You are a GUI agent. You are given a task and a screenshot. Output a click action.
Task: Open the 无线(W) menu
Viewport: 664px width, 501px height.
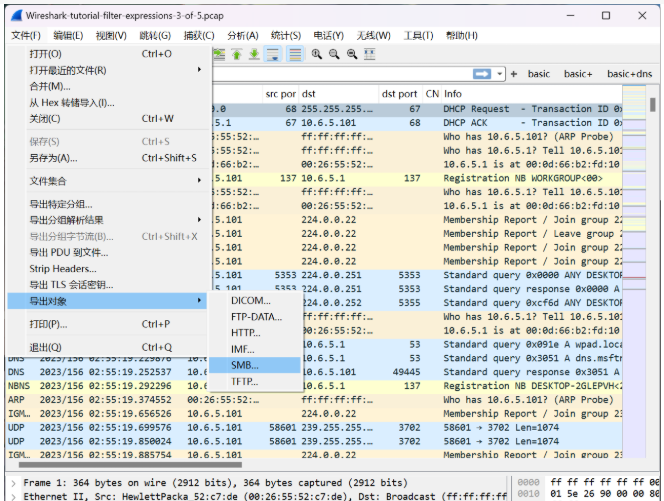(373, 36)
